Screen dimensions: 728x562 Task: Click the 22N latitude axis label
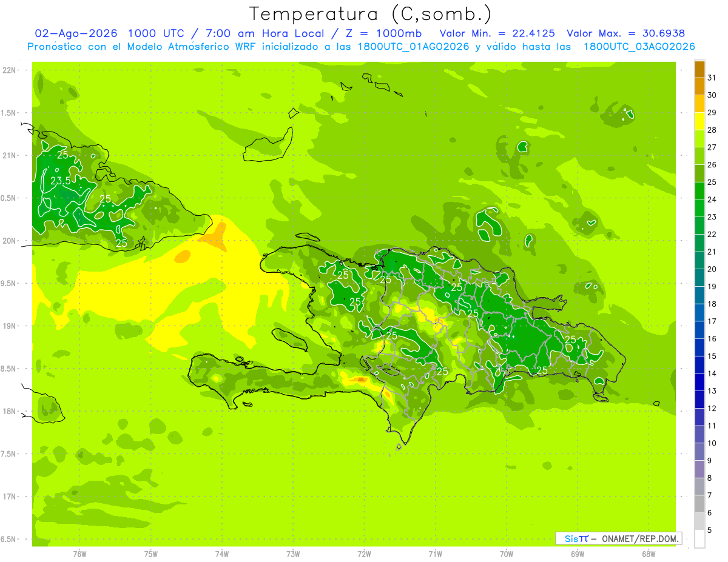pos(9,70)
